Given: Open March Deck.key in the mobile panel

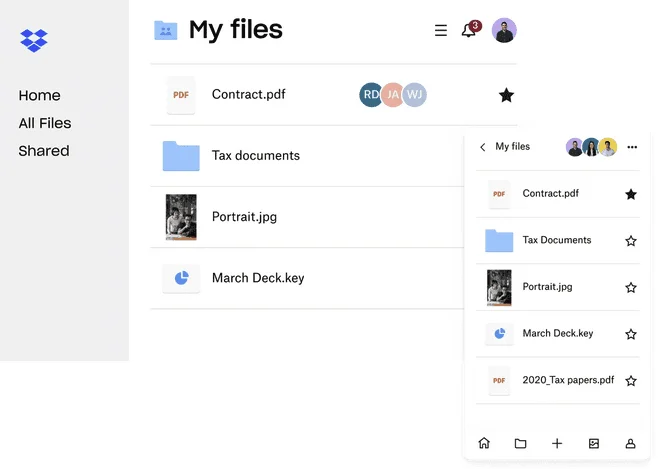Looking at the screenshot, I should [558, 333].
